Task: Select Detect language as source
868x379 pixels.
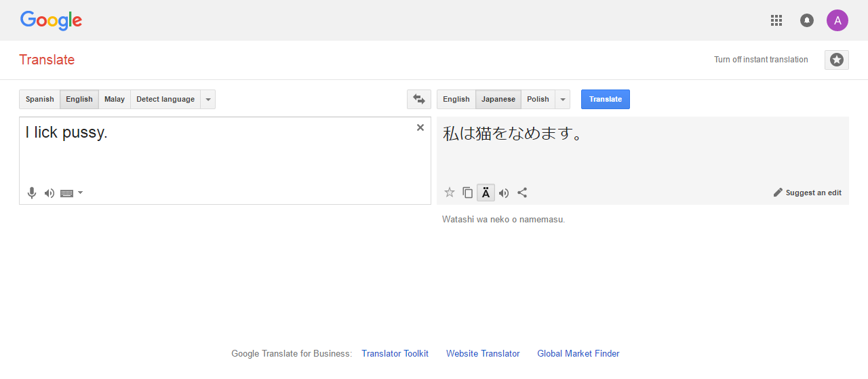Action: click(x=165, y=99)
